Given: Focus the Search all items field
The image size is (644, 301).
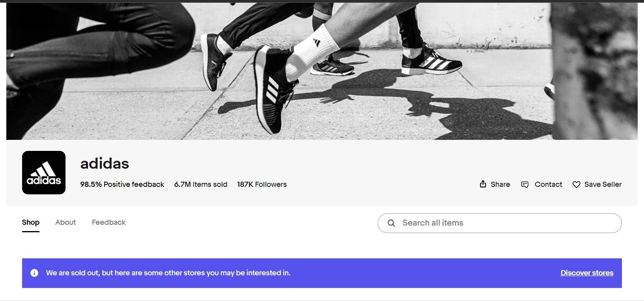Looking at the screenshot, I should pos(505,223).
